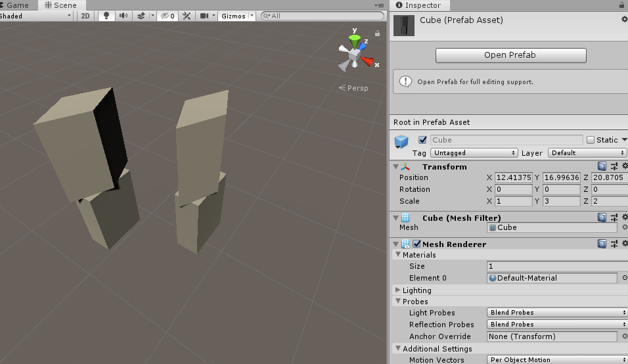The height and width of the screenshot is (364, 628).
Task: Toggle the Cube active checkbox
Action: [x=422, y=140]
